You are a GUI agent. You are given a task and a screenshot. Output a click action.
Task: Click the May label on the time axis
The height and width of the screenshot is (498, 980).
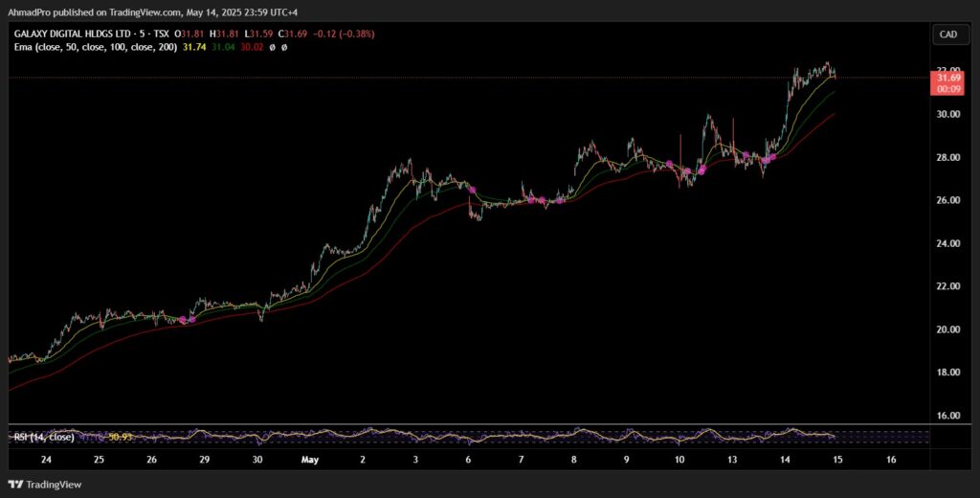(x=310, y=460)
